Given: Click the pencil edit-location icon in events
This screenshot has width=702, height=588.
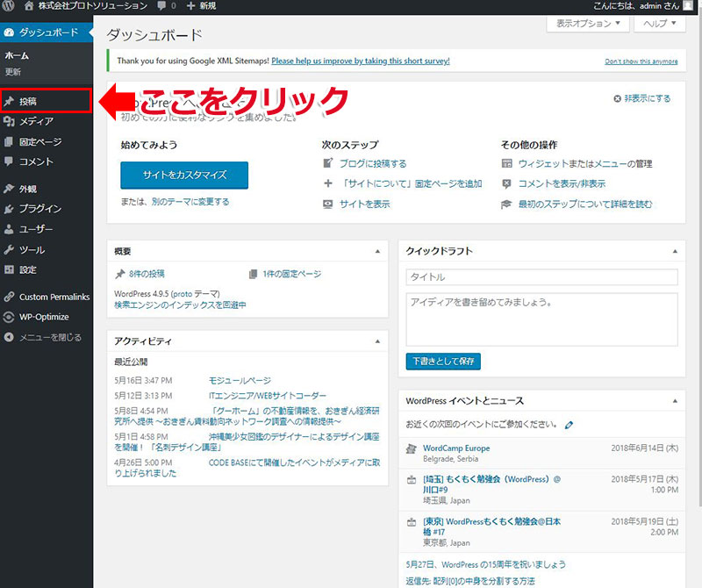Looking at the screenshot, I should pos(569,425).
